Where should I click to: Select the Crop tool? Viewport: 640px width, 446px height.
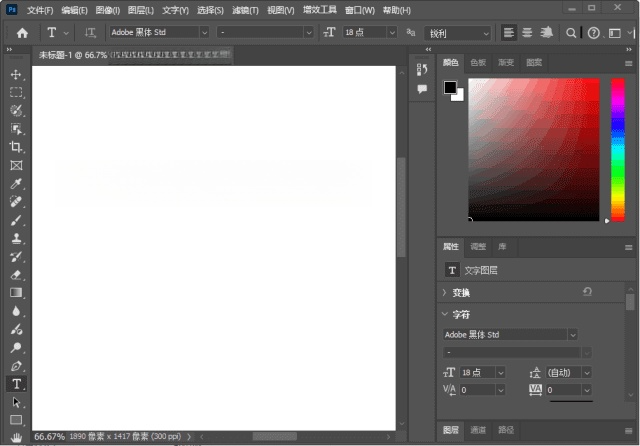pos(16,147)
